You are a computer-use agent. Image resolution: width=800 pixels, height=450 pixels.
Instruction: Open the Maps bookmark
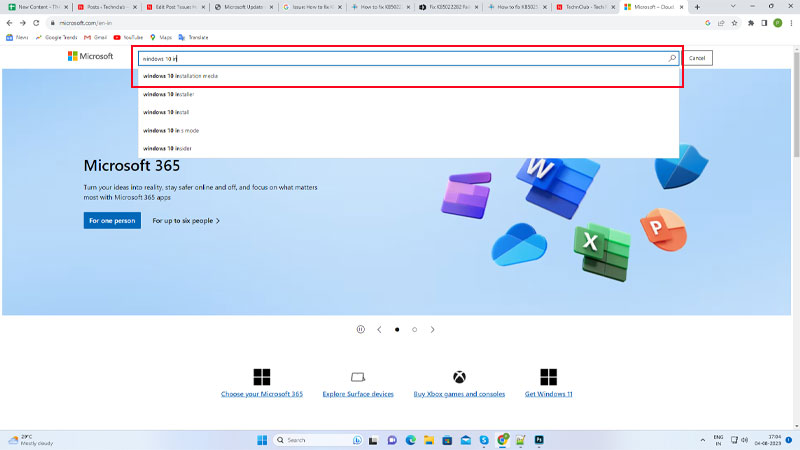(x=161, y=37)
